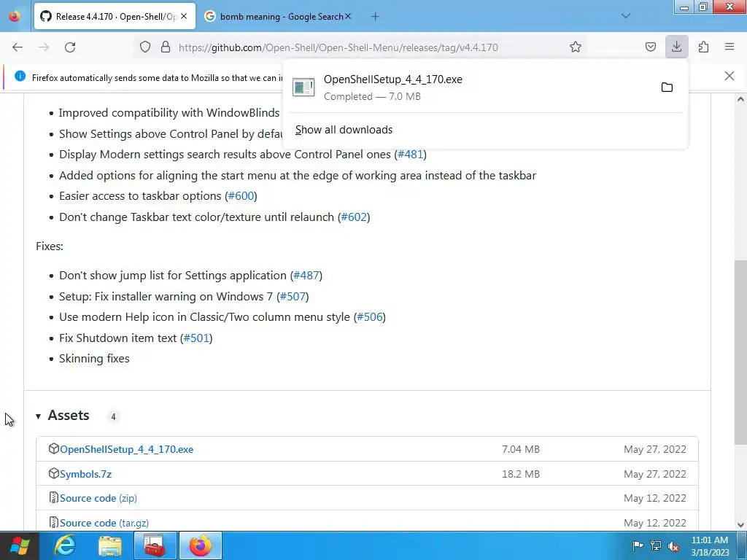The image size is (747, 560).
Task: List all tabs dropdown arrow
Action: click(626, 16)
